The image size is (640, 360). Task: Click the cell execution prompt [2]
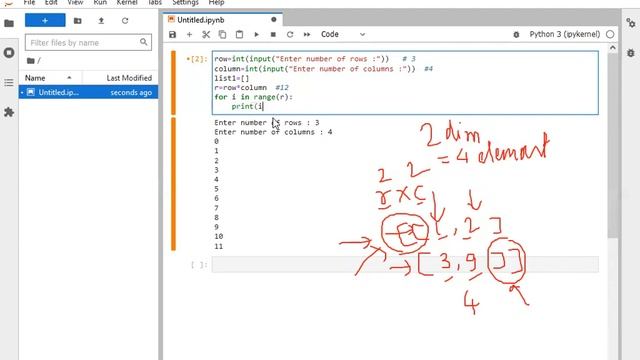[x=197, y=59]
